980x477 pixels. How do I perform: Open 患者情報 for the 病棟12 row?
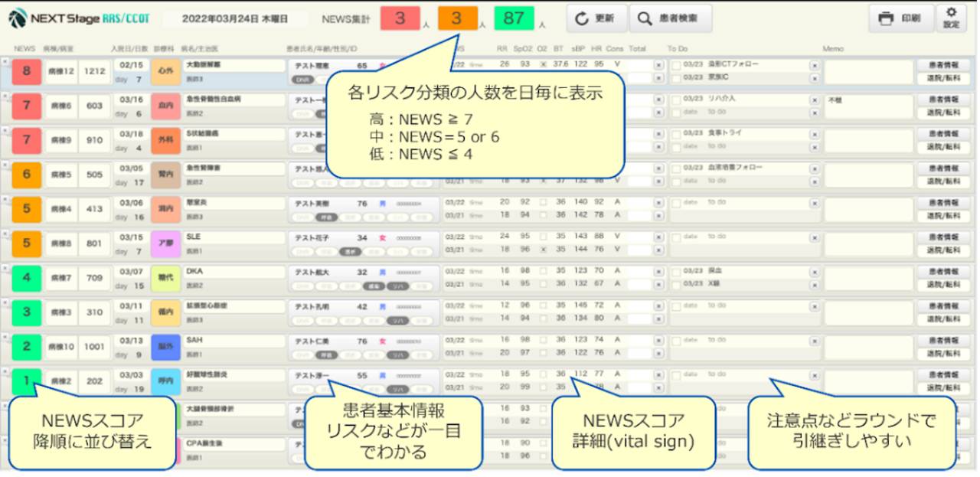tap(943, 65)
